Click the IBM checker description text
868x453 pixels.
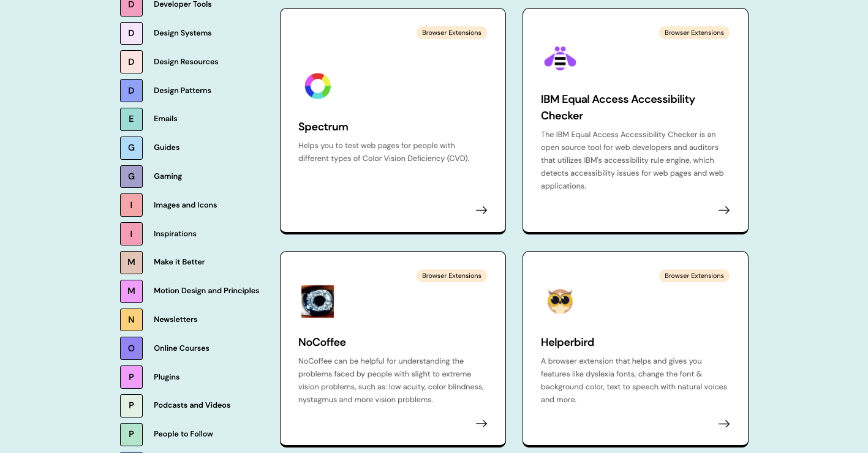(x=633, y=160)
